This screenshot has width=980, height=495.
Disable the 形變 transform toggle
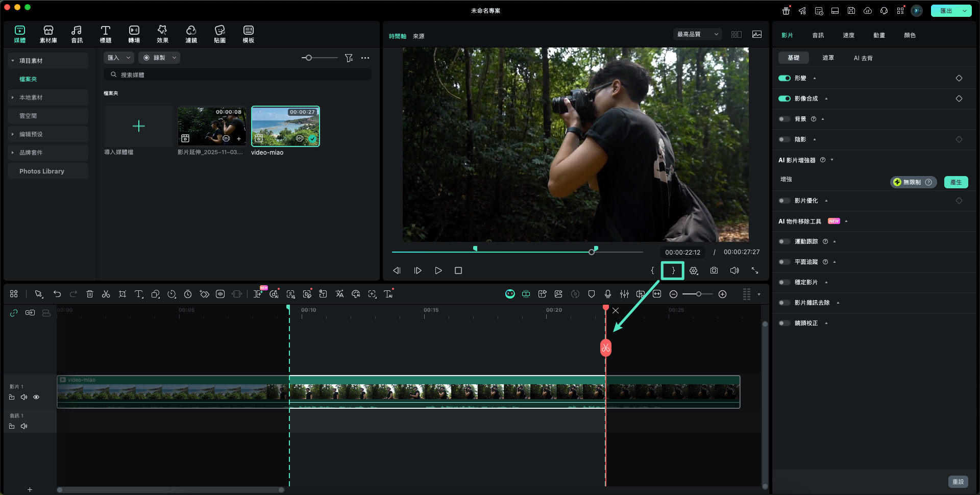coord(784,78)
